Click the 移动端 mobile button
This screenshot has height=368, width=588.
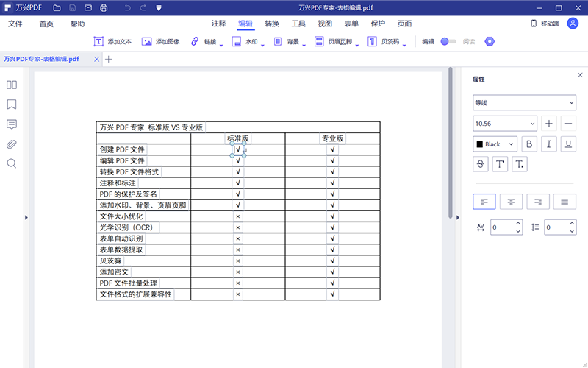[x=544, y=24]
